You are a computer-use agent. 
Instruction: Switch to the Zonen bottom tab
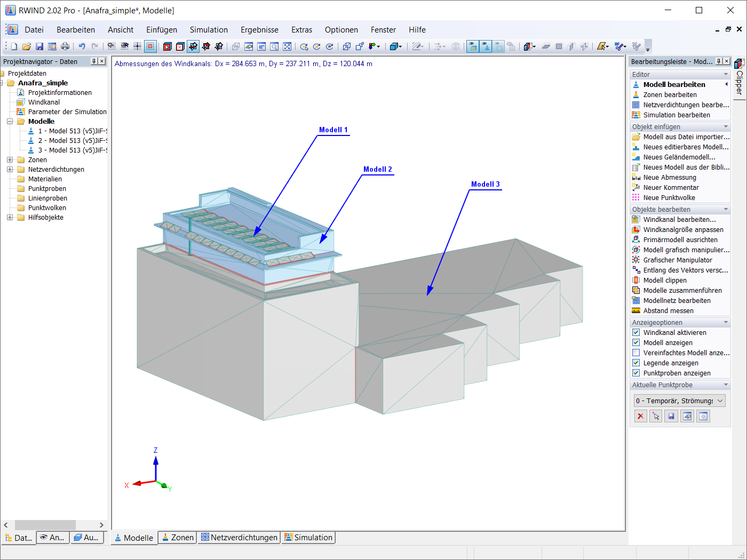(x=178, y=538)
